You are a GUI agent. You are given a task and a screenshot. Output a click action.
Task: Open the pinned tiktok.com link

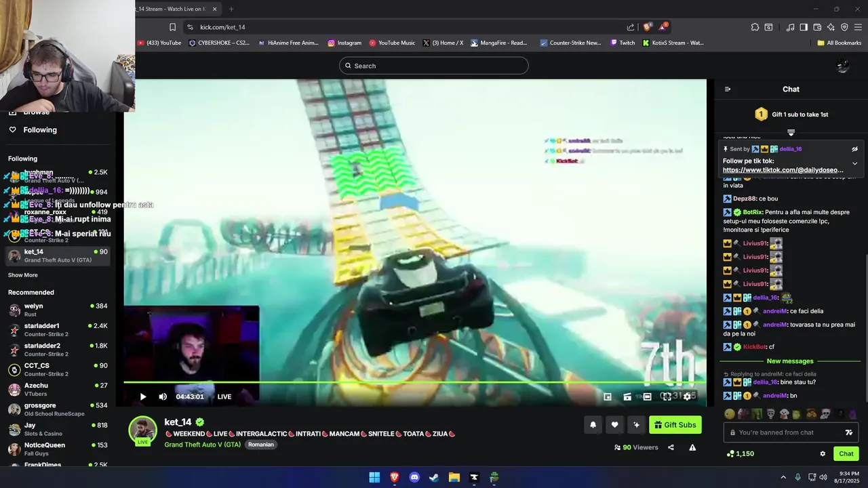pyautogui.click(x=783, y=170)
